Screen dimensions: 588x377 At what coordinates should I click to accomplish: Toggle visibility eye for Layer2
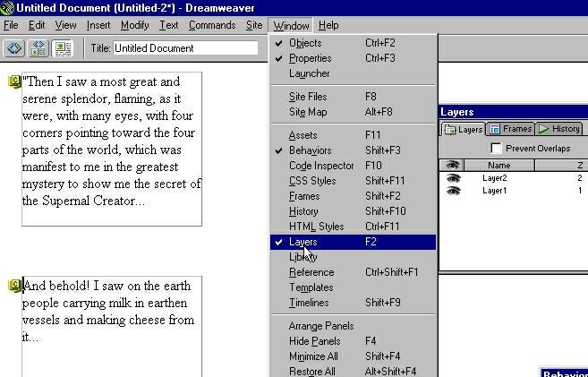pos(454,178)
